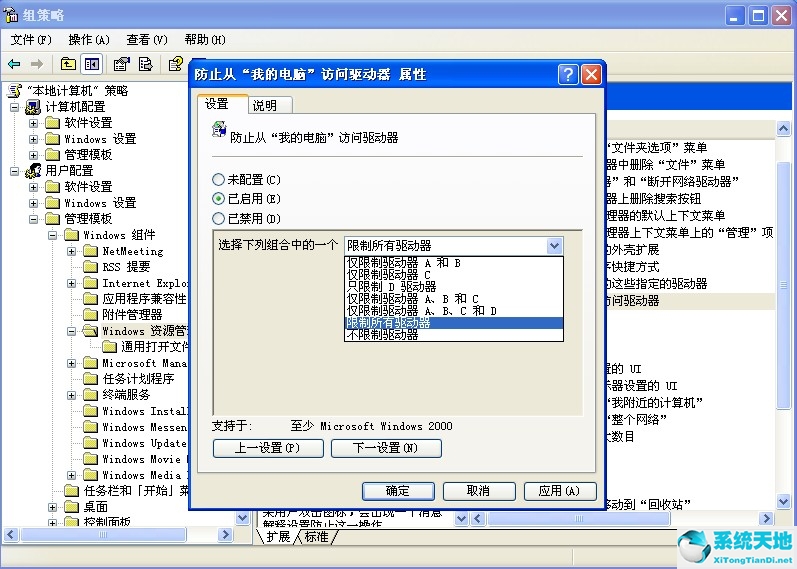797x569 pixels.
Task: Collapse the 计算机配置 tree node
Action: (15, 107)
